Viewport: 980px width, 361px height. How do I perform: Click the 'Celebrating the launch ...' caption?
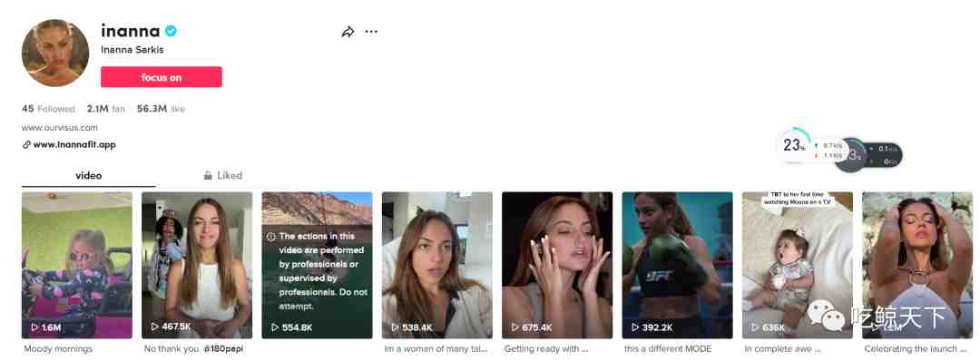[x=916, y=349]
